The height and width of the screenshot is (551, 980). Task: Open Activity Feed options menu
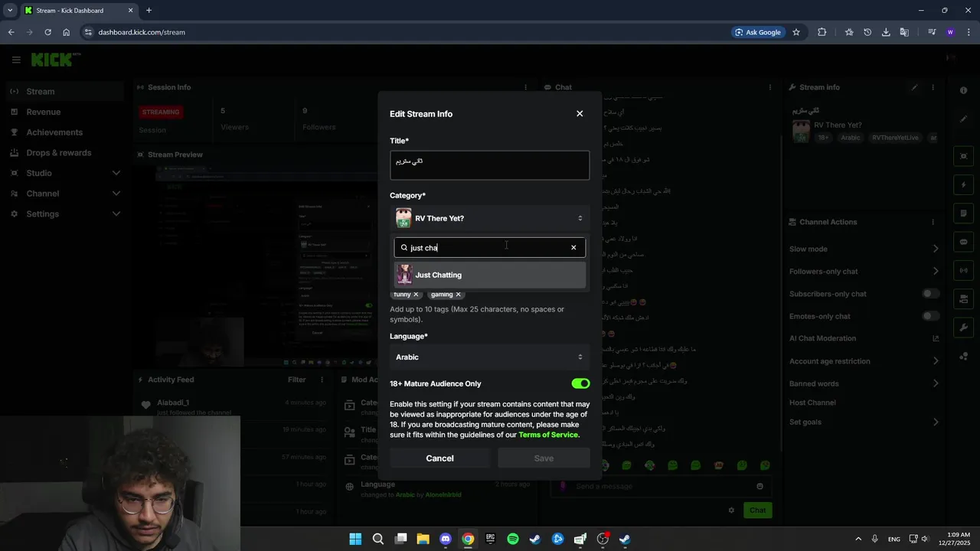[324, 380]
